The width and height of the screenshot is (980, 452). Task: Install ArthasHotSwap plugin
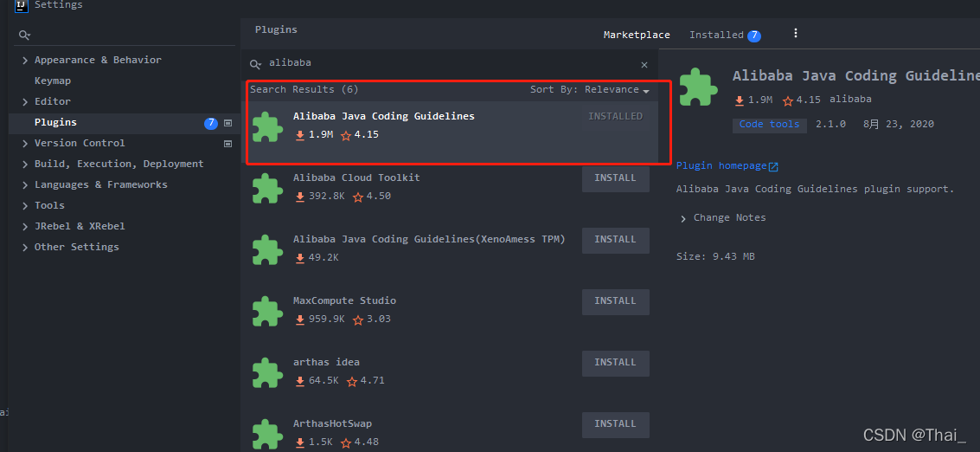point(616,423)
